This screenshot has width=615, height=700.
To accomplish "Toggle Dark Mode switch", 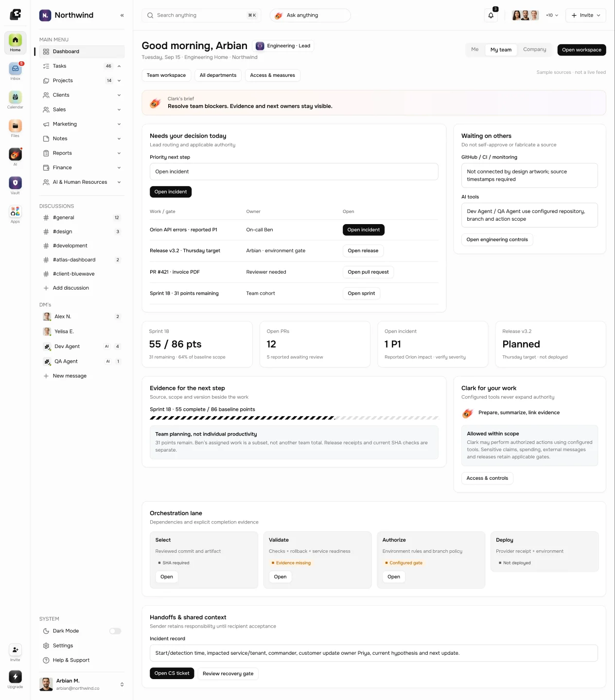I will (x=115, y=631).
